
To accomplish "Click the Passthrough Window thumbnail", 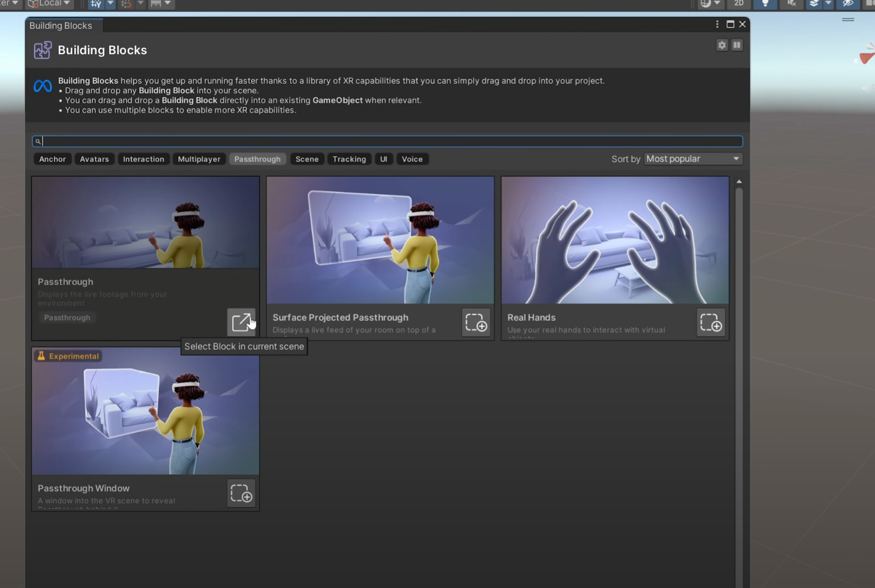I will click(146, 411).
